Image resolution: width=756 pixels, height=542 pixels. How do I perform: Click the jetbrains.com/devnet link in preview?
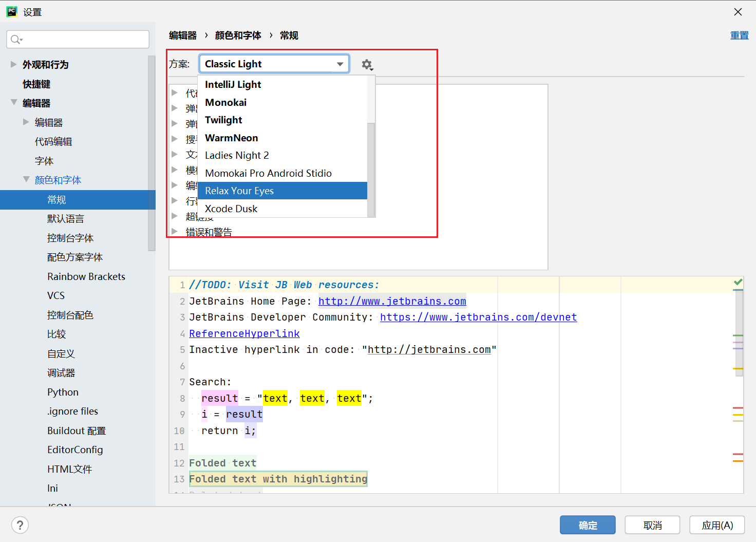pos(479,317)
